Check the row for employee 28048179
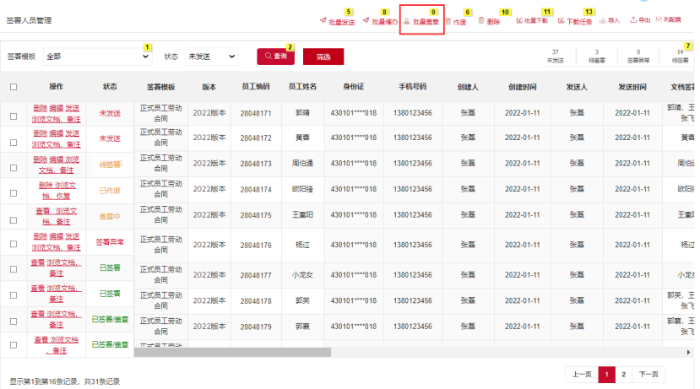 tap(13, 321)
